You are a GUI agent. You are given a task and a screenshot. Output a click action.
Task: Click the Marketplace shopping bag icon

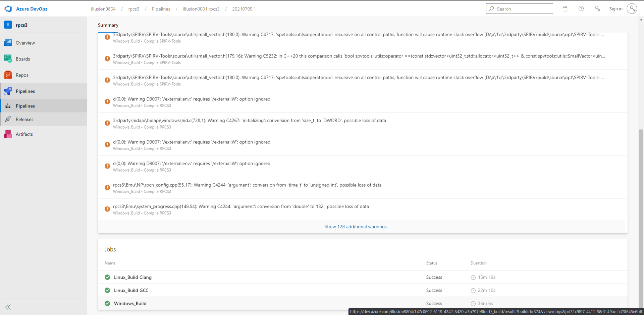[565, 9]
